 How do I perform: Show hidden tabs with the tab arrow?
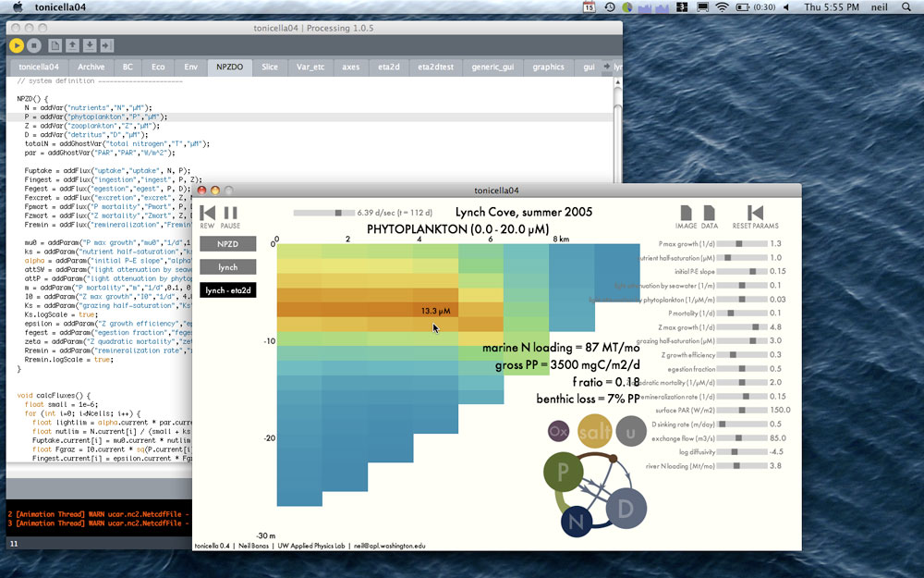coord(606,67)
